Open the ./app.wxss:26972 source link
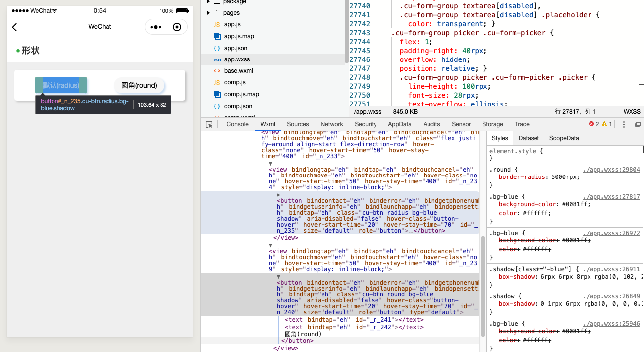The image size is (644, 352). click(x=611, y=233)
